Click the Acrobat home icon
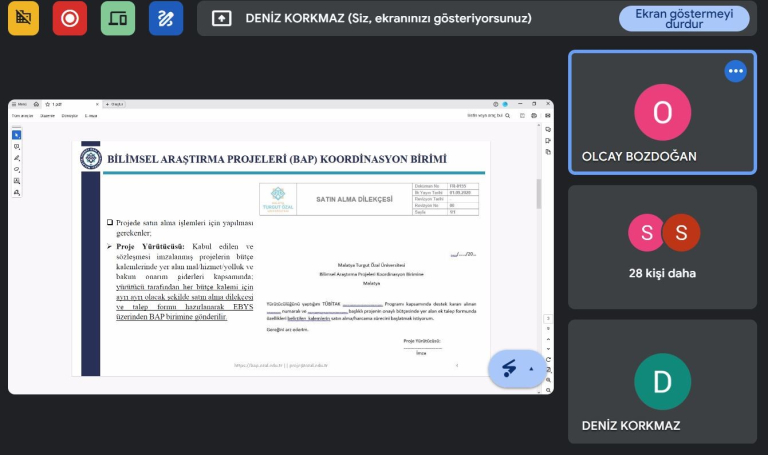768x455 pixels. [36, 104]
